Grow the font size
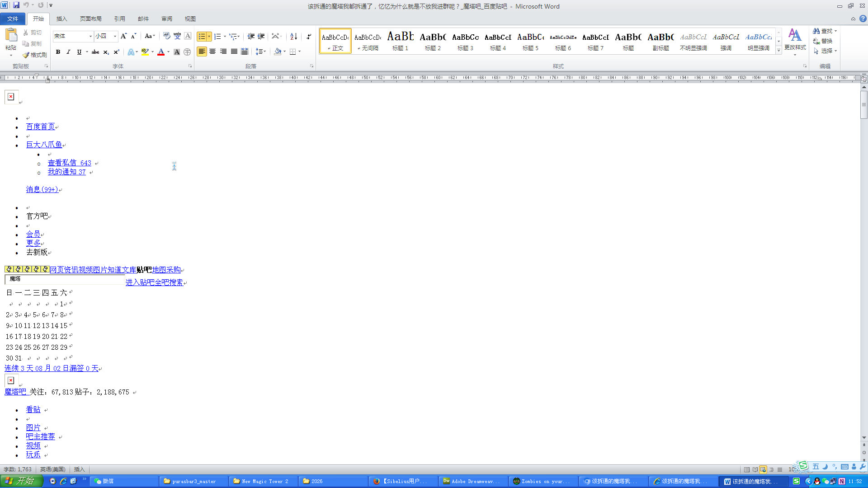This screenshot has height=488, width=868. 123,36
